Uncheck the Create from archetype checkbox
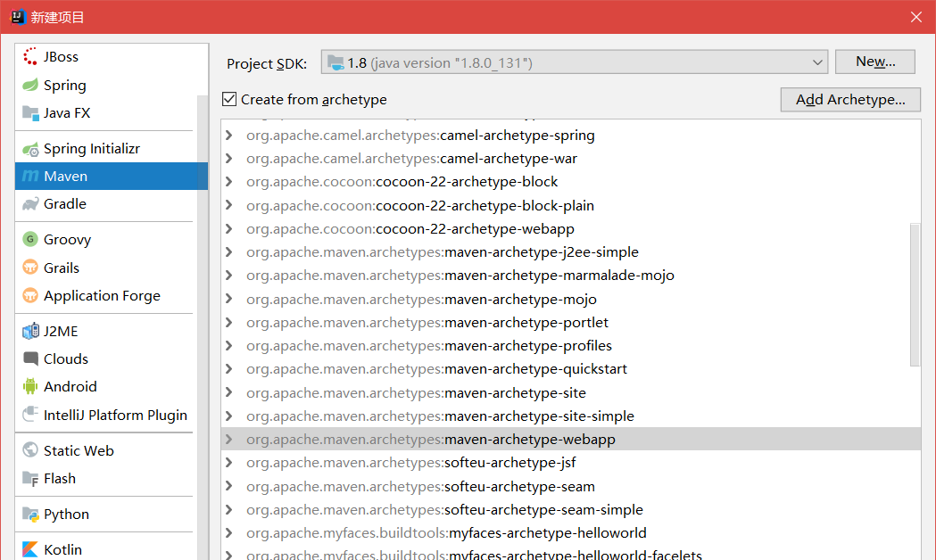This screenshot has width=936, height=560. (230, 99)
